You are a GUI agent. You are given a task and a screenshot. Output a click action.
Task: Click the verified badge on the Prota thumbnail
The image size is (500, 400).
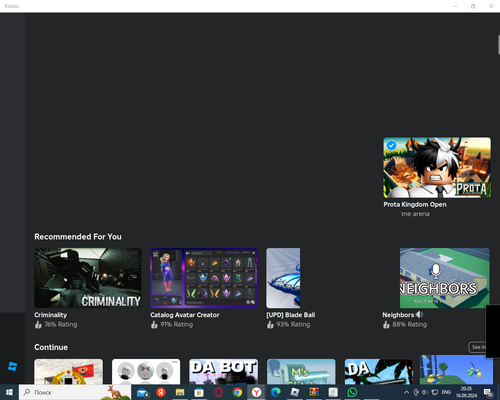coord(391,146)
